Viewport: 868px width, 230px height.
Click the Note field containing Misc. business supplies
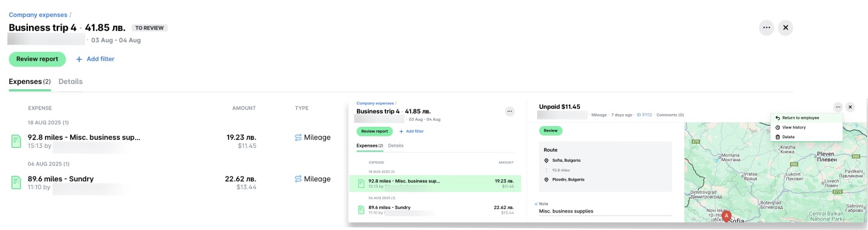point(605,211)
